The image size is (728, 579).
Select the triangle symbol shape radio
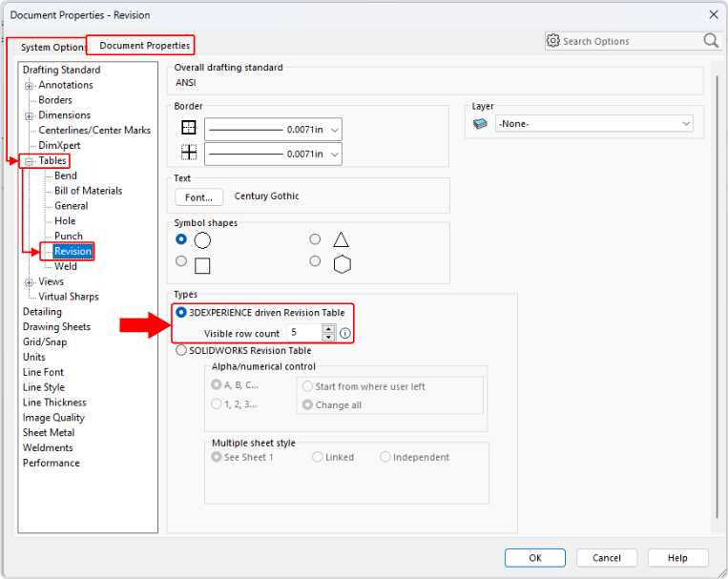coord(315,239)
